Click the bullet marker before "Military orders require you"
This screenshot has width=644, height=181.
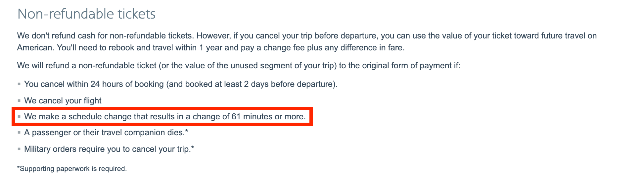(19, 149)
